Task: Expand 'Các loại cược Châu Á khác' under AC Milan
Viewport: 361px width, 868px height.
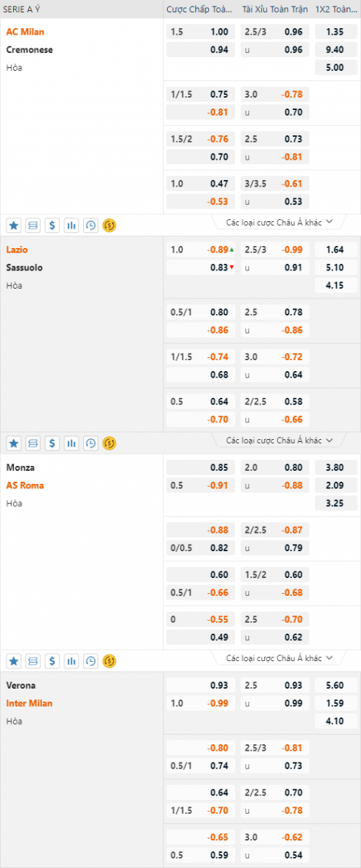Action: coord(279,222)
